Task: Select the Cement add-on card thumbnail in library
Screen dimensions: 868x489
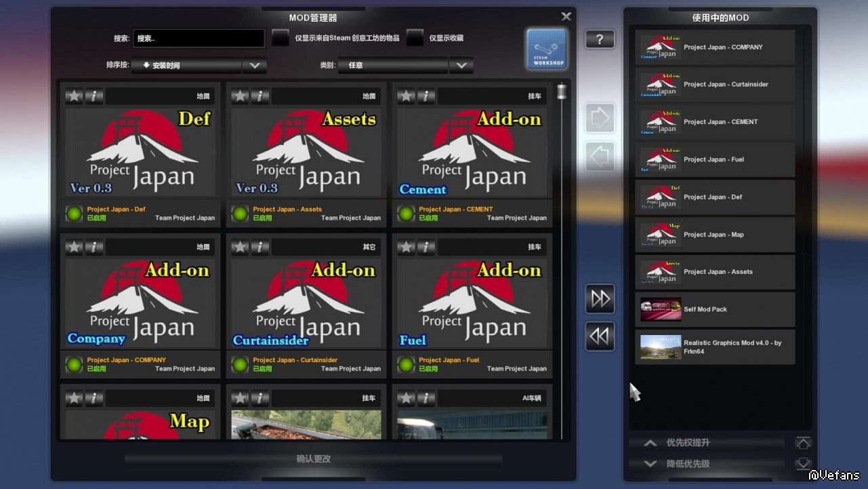Action: [472, 153]
